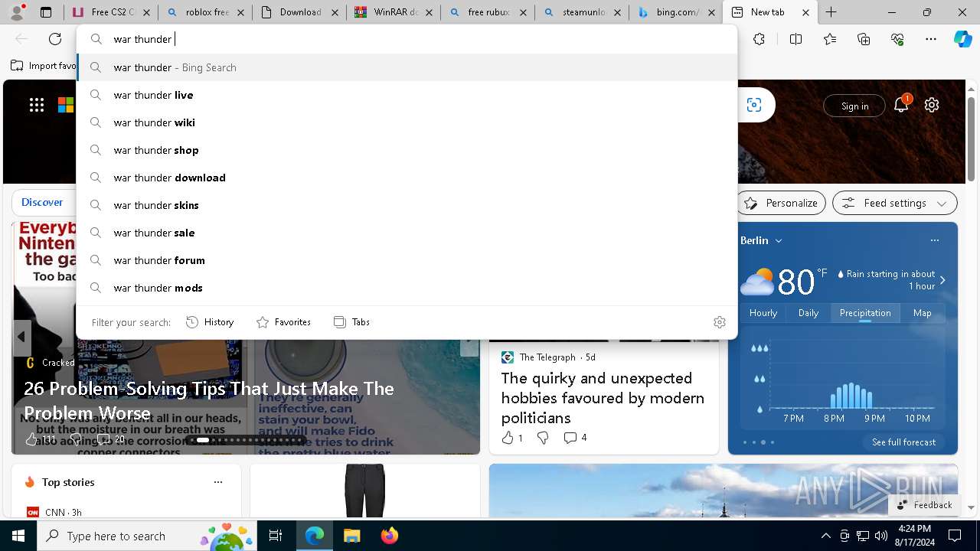Open Task View on the taskbar
980x551 pixels.
(276, 536)
